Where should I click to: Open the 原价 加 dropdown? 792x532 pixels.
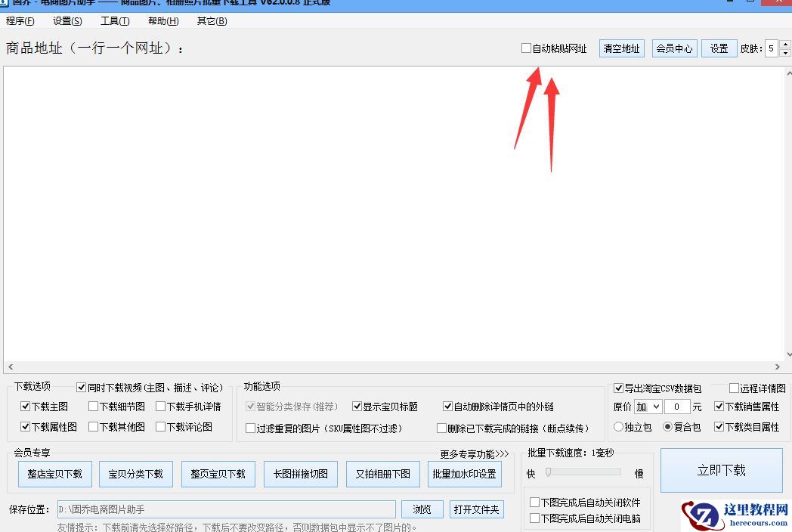(648, 407)
